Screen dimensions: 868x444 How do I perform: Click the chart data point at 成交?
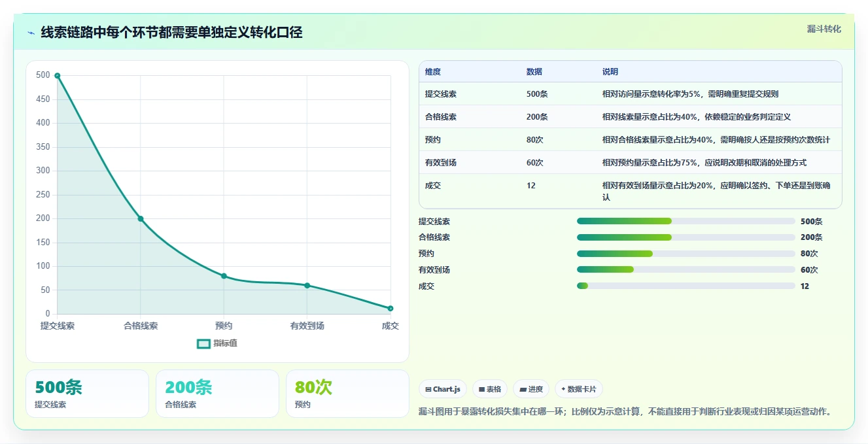tap(391, 308)
